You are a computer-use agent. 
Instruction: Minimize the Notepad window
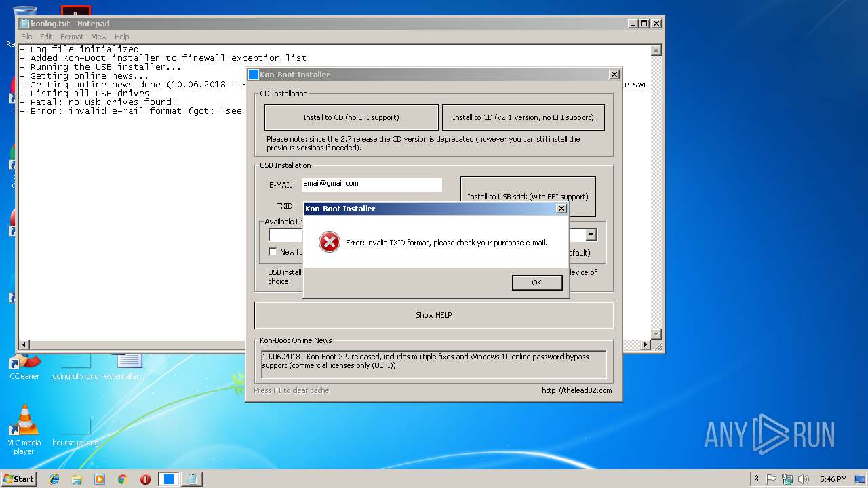(x=632, y=23)
